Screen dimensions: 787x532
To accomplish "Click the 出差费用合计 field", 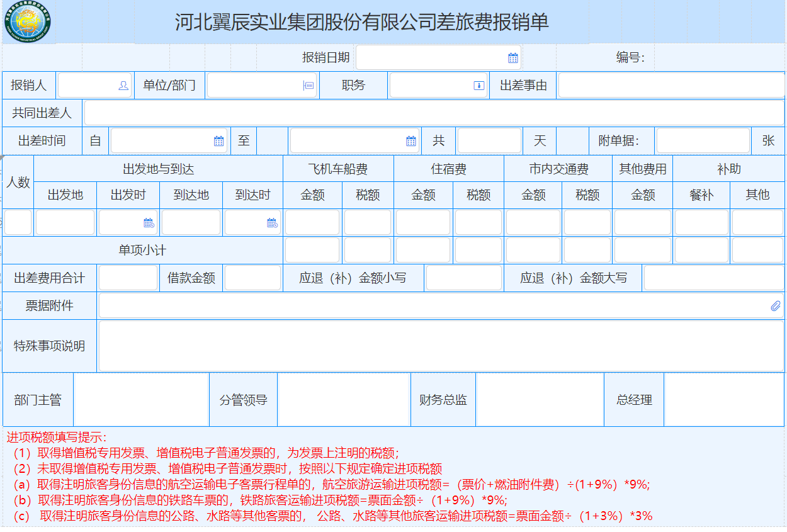I will tap(128, 278).
